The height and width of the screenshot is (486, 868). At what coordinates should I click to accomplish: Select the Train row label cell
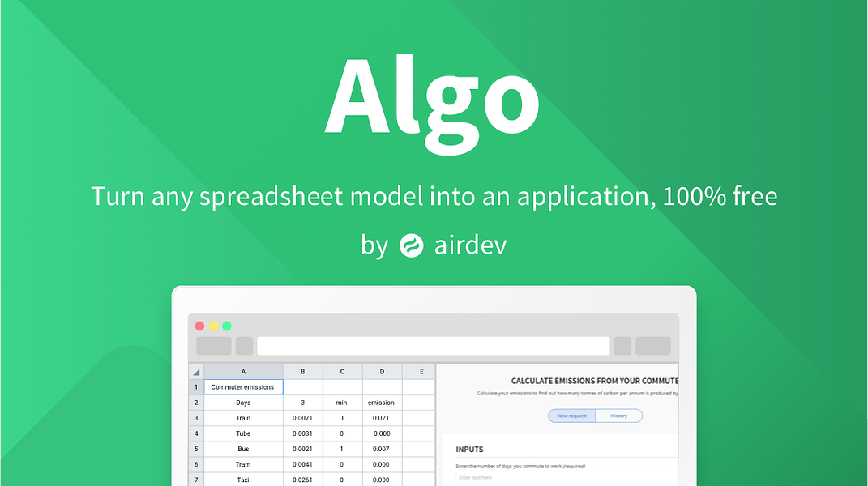(243, 417)
